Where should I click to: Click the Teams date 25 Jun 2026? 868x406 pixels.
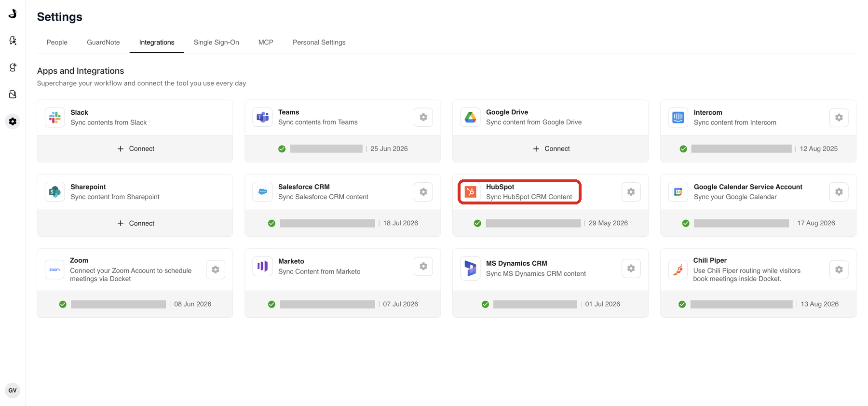(389, 149)
